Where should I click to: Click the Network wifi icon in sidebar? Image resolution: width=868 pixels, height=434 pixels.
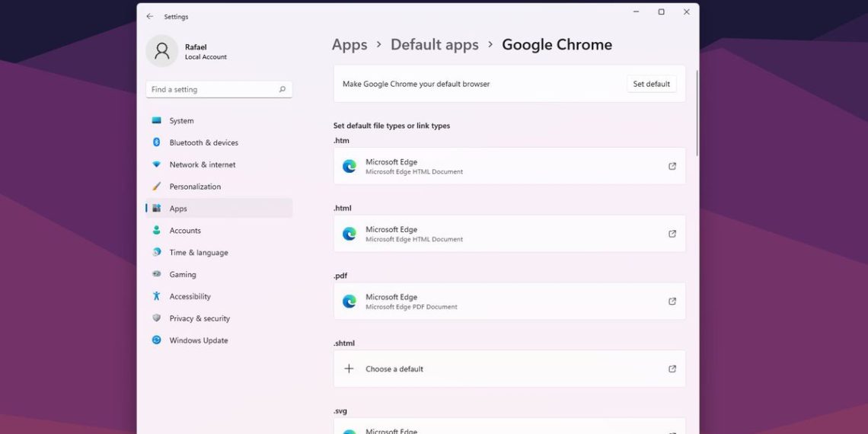click(157, 164)
